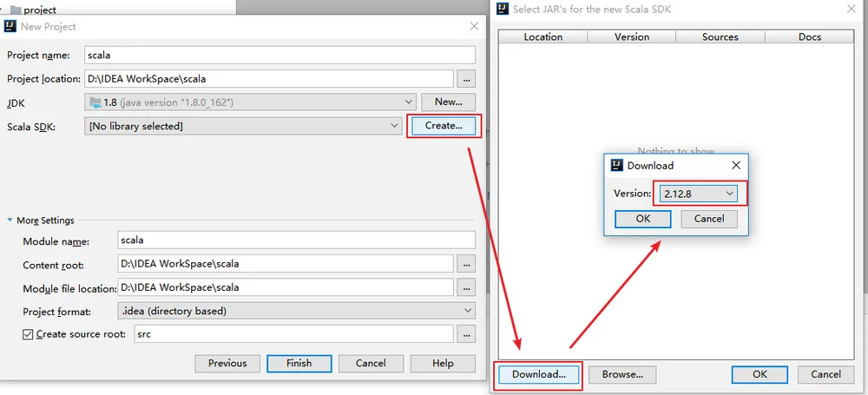
Task: Open the Scala SDK library dropdown
Action: click(x=244, y=126)
